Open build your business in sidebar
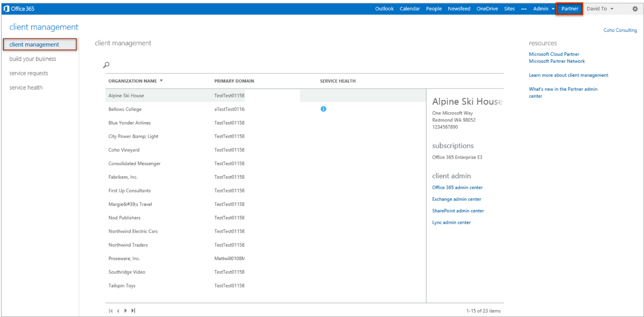Viewport: 644px width, 317px height. pyautogui.click(x=33, y=59)
